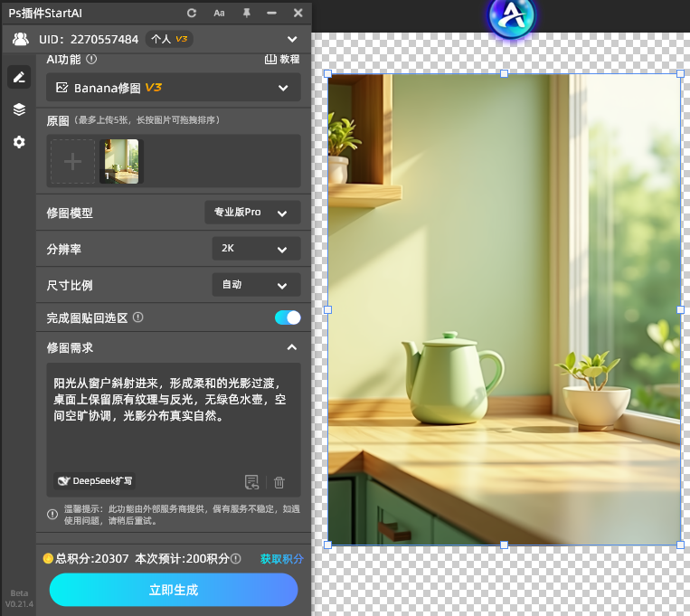Click the prompt history icon
This screenshot has width=690, height=616.
[x=251, y=482]
